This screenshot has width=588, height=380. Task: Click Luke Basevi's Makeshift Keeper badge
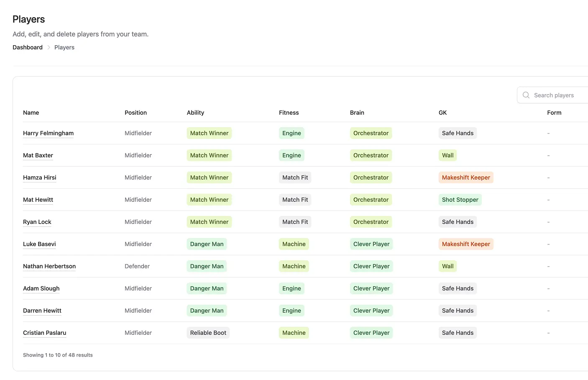click(466, 244)
